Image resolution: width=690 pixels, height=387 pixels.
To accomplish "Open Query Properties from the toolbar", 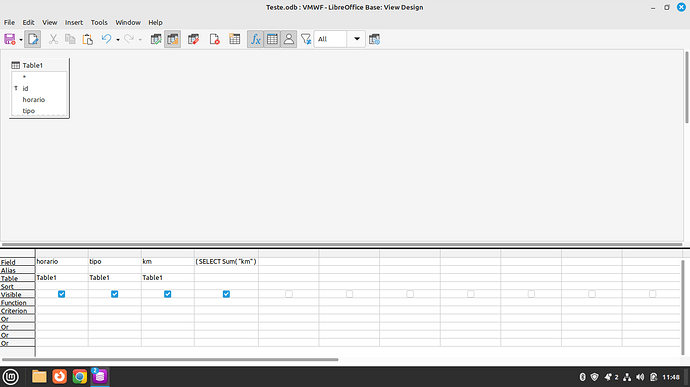I will click(x=374, y=39).
